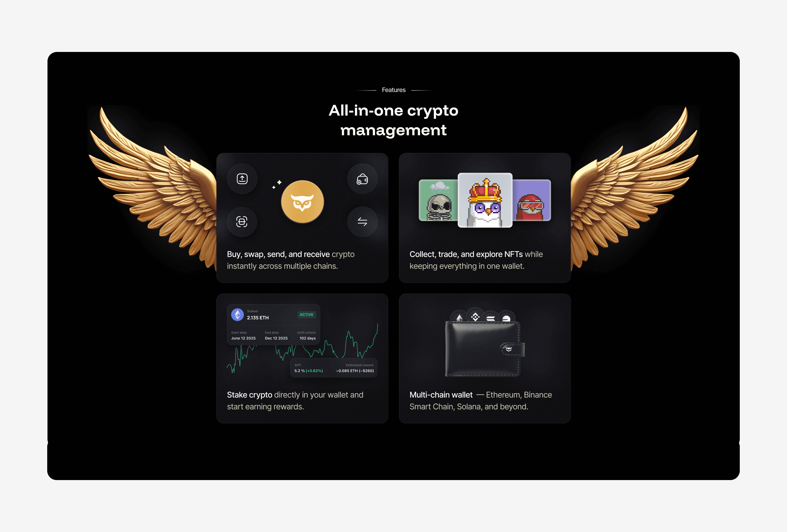Viewport: 787px width, 532px height.
Task: Click the swap arrows icon button
Action: click(362, 222)
